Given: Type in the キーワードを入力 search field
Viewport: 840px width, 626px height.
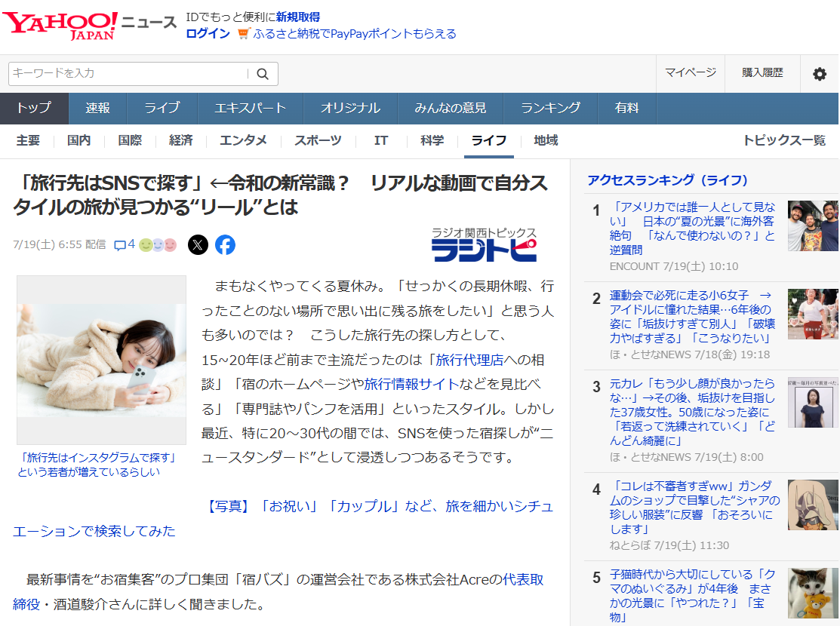Looking at the screenshot, I should [128, 74].
